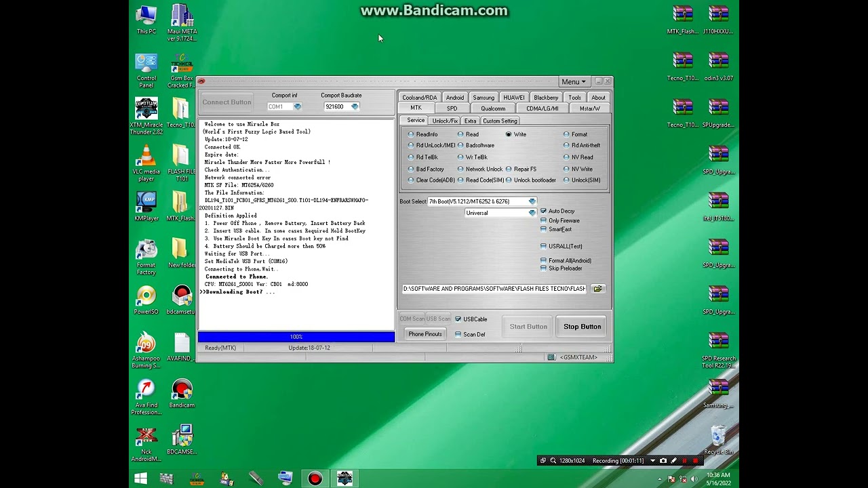Open Nck AndroidMTK desktop icon

coord(146,444)
